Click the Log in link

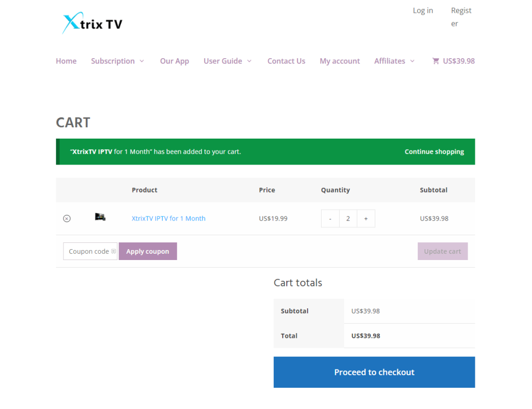click(x=423, y=10)
